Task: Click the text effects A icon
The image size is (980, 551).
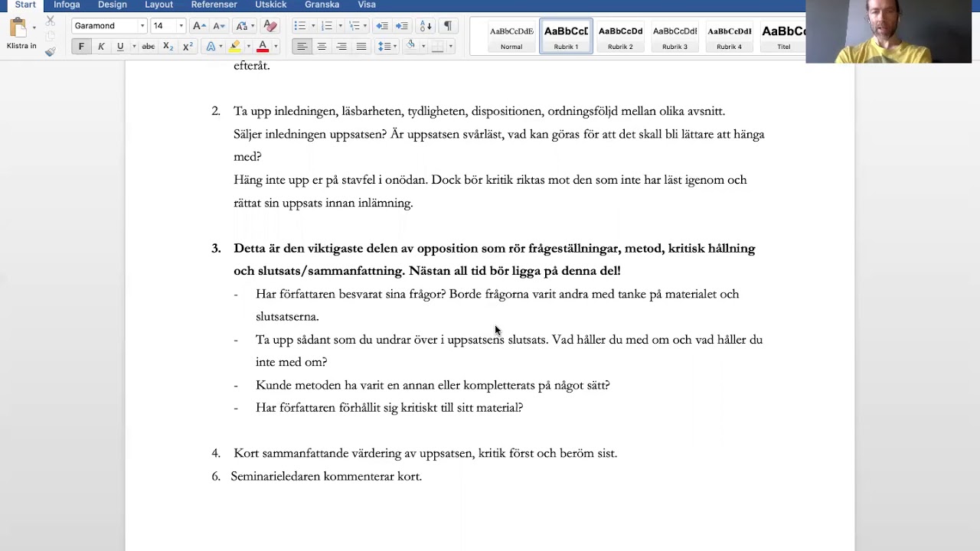Action: pos(211,47)
